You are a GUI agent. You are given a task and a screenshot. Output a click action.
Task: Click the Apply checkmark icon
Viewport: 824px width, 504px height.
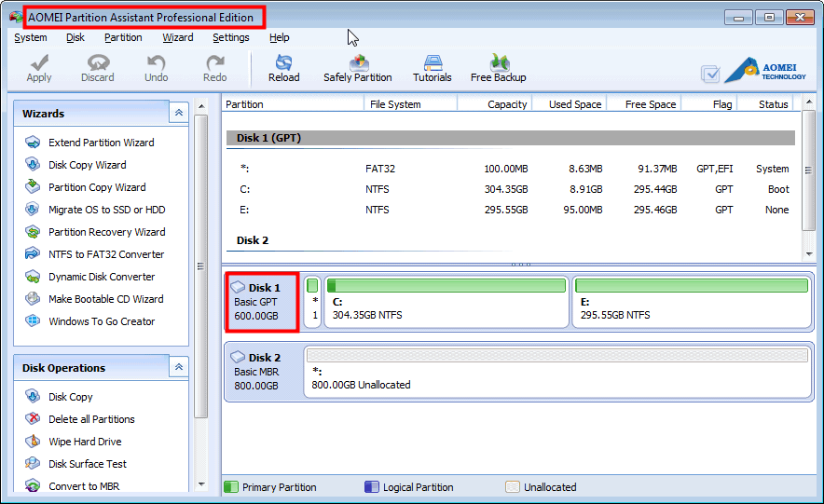click(x=39, y=62)
